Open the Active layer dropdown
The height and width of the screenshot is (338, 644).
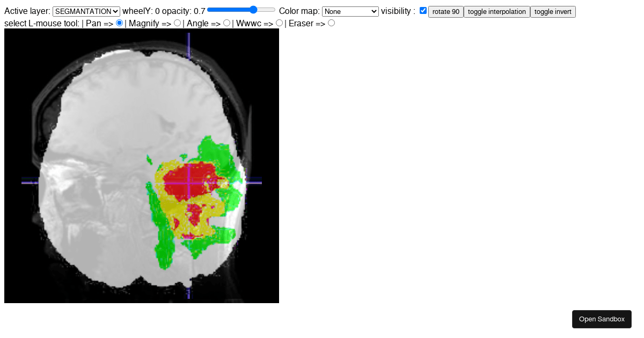point(86,11)
